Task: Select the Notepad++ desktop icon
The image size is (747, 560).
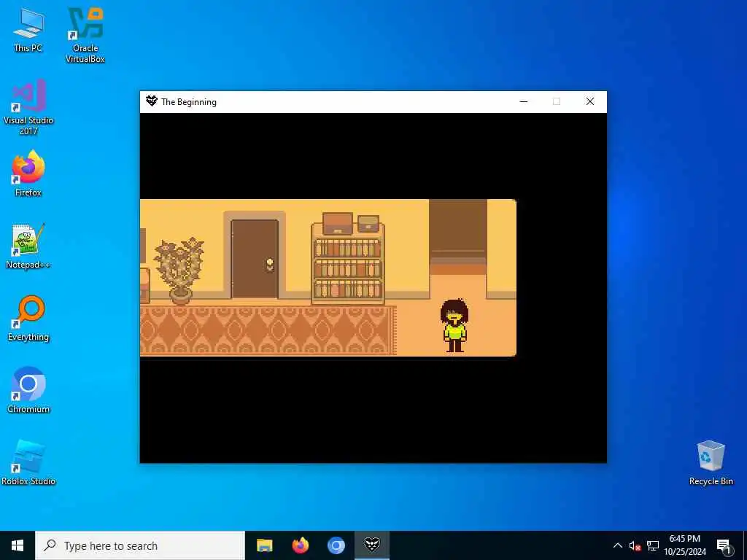Action: tap(28, 246)
